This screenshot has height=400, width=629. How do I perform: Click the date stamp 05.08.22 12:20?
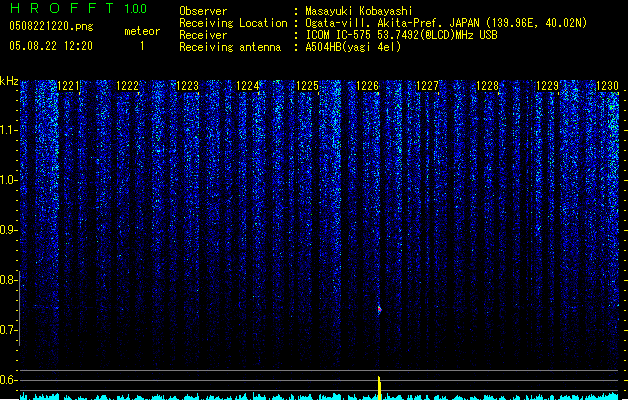pos(51,46)
